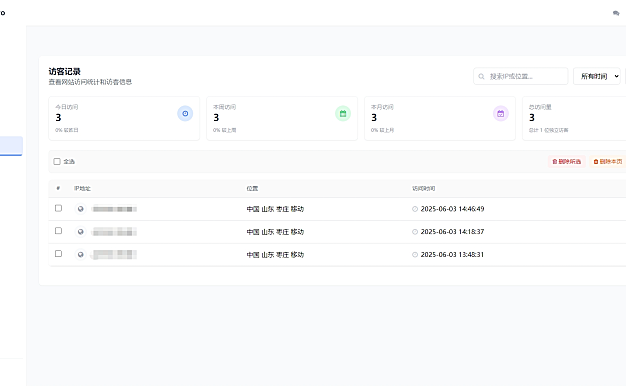Click the purple 本月访问 calendar icon
The image size is (626, 386).
501,113
